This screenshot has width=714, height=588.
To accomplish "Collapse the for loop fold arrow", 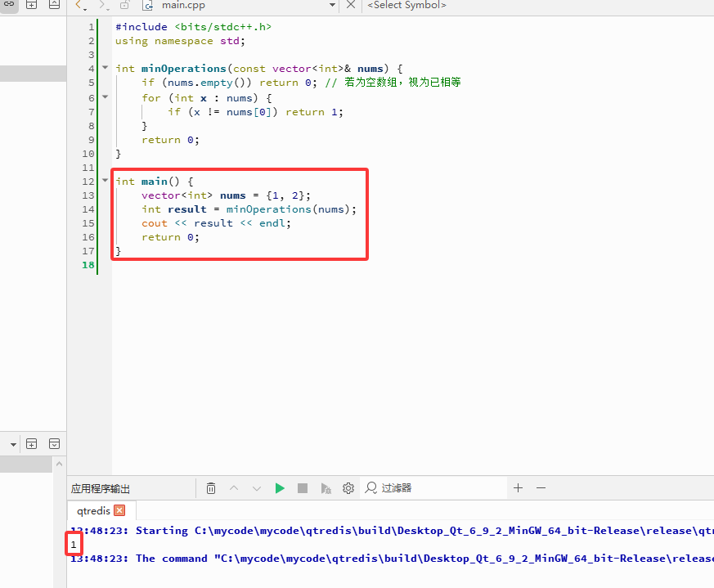I will pos(105,98).
